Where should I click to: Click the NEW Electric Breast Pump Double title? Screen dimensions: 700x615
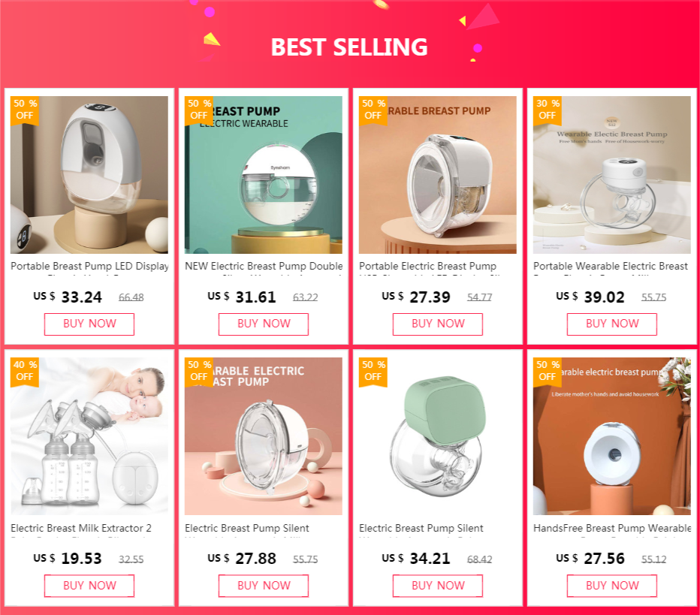tap(264, 266)
